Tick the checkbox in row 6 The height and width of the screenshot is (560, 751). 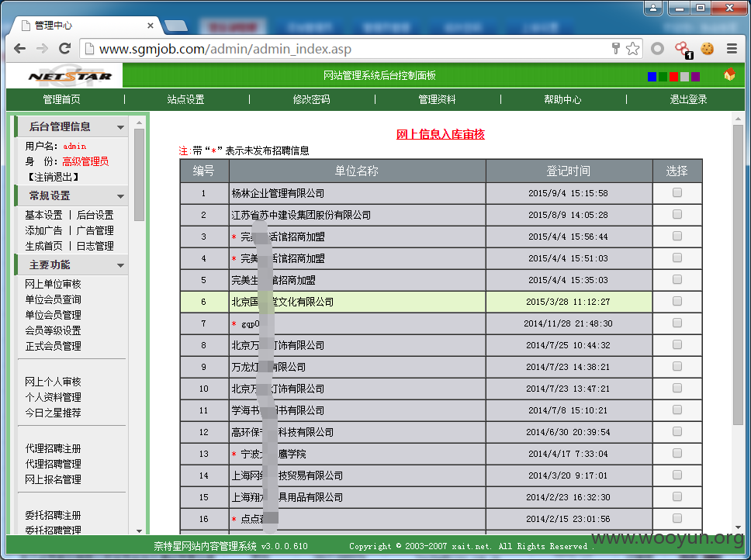point(677,301)
